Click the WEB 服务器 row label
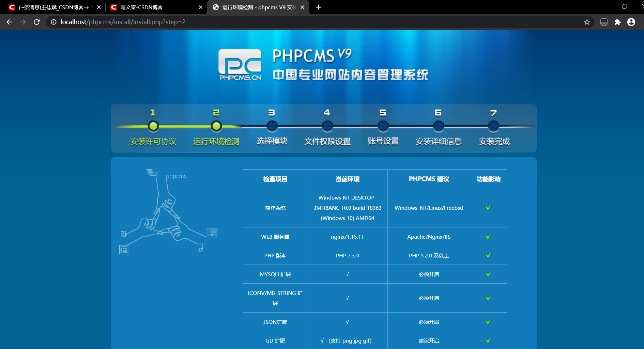This screenshot has height=349, width=644. pos(275,237)
